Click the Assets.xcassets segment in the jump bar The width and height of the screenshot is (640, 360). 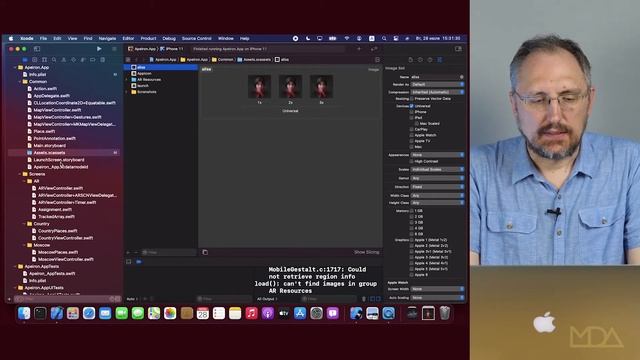[254, 60]
